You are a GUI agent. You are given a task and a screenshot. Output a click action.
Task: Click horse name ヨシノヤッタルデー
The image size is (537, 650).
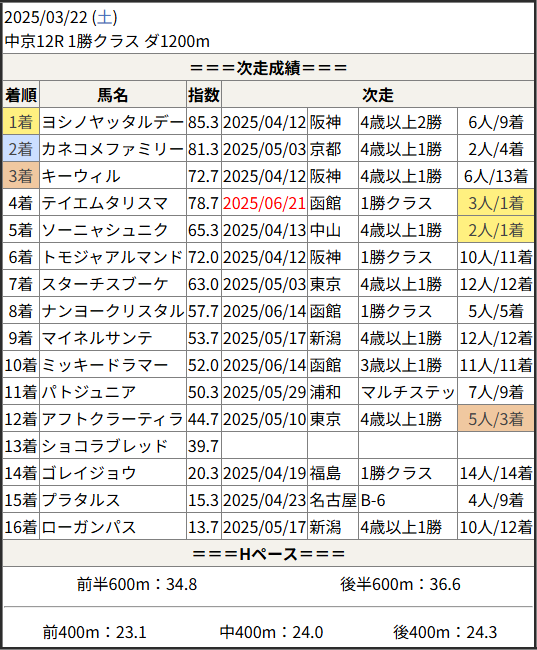113,122
